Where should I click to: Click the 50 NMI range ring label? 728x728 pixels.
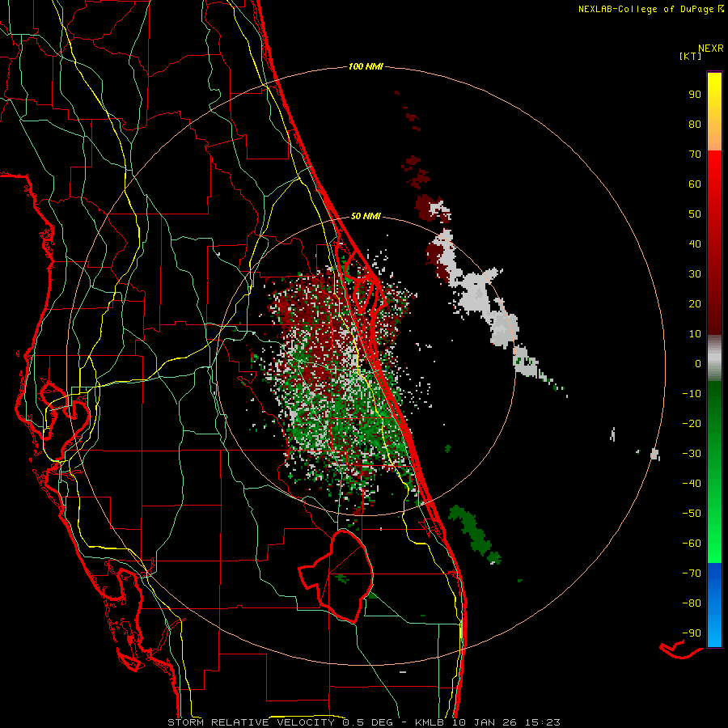click(366, 216)
